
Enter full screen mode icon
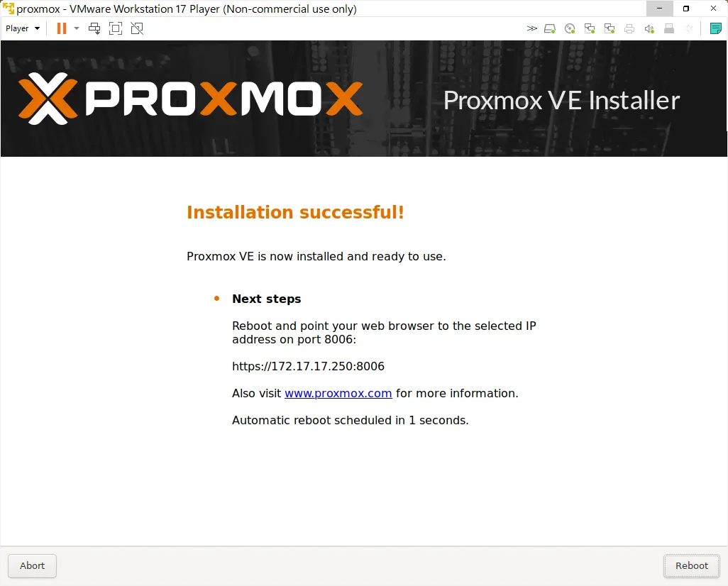(116, 28)
